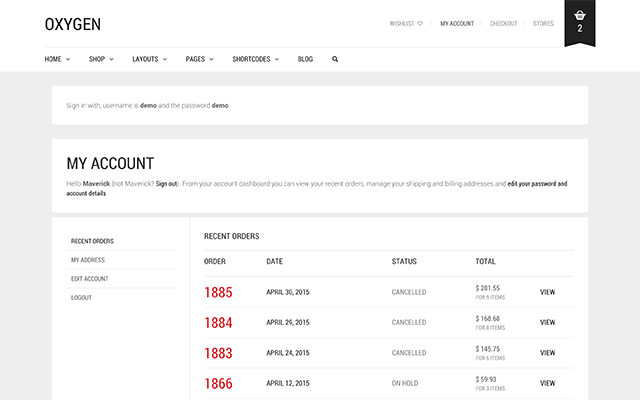Expand the Shortcodes menu chevron

coord(277,60)
